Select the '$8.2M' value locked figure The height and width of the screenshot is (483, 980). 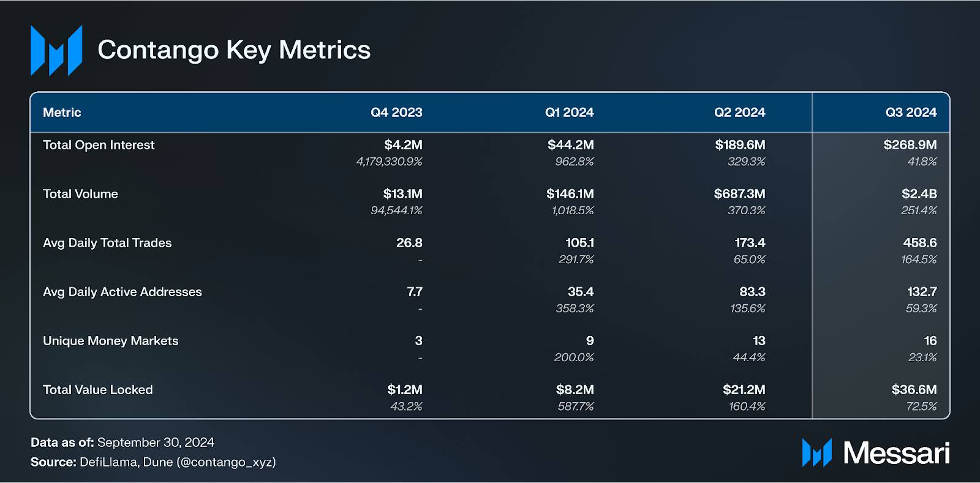575,390
